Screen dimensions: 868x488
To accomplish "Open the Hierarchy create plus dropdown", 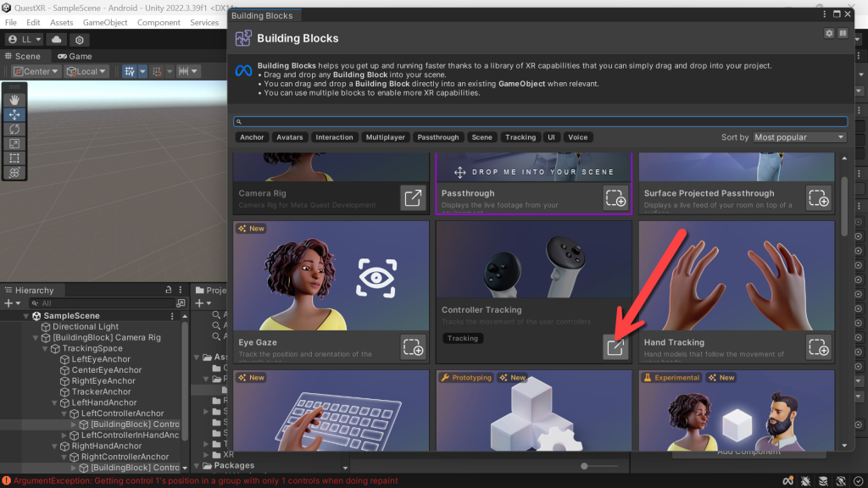I will pos(12,303).
